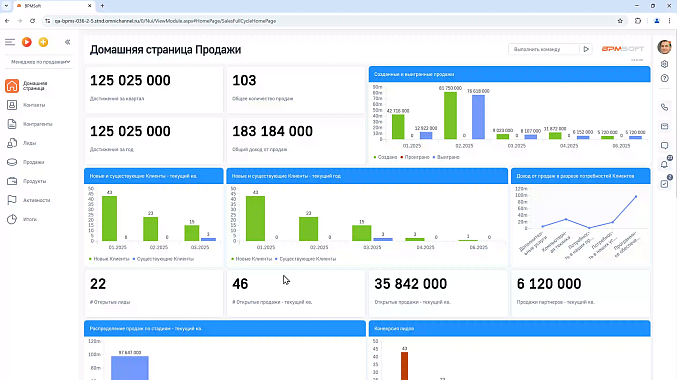Open the phone calls panel icon
The width and height of the screenshot is (677, 380).
pyautogui.click(x=664, y=107)
